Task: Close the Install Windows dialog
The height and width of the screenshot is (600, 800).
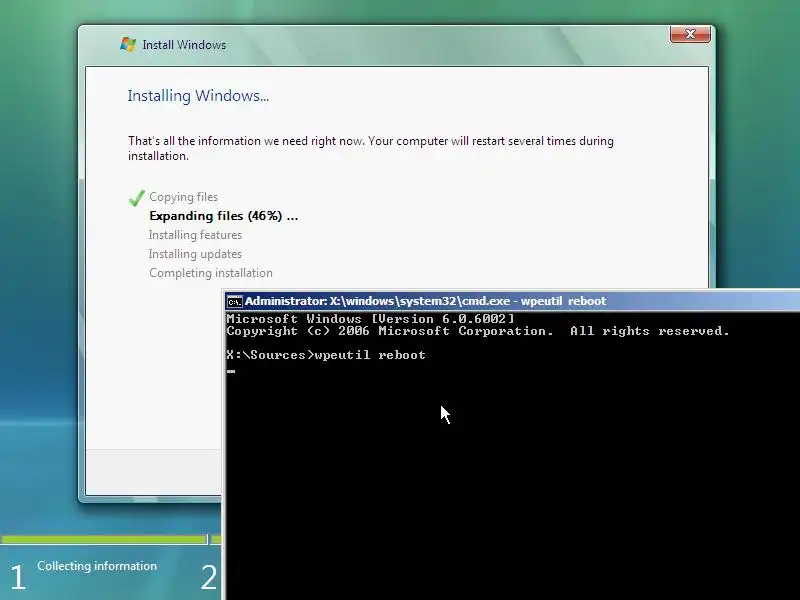Action: [x=690, y=34]
